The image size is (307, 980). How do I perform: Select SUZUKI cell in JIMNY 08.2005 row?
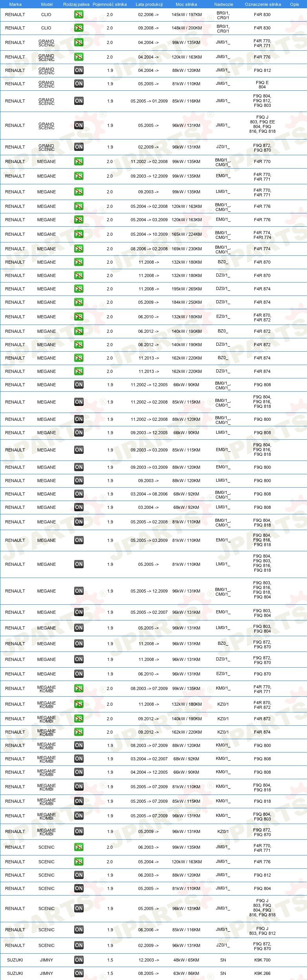click(x=15, y=973)
